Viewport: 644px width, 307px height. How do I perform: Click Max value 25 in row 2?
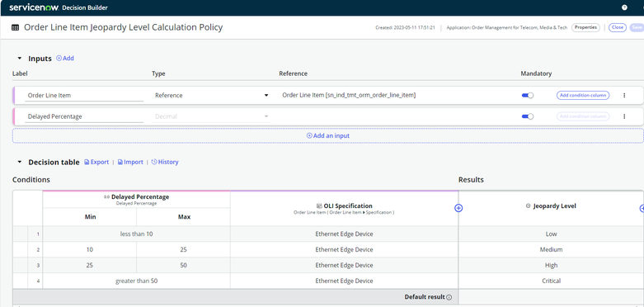coord(183,249)
